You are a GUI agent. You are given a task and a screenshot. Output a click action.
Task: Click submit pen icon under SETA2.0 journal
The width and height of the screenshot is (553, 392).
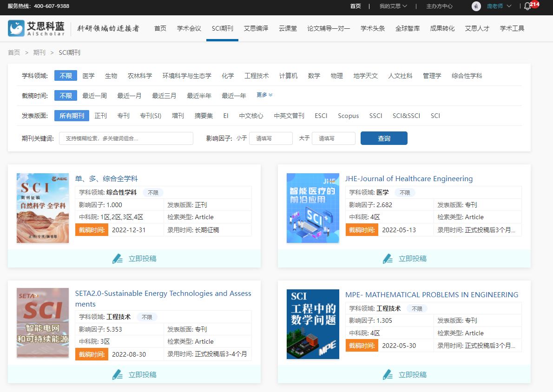tap(118, 375)
